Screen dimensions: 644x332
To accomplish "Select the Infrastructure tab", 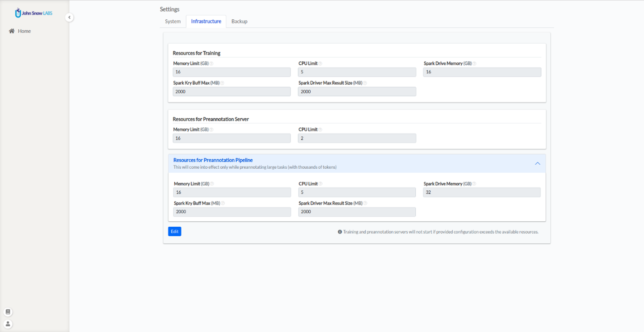I will point(206,22).
